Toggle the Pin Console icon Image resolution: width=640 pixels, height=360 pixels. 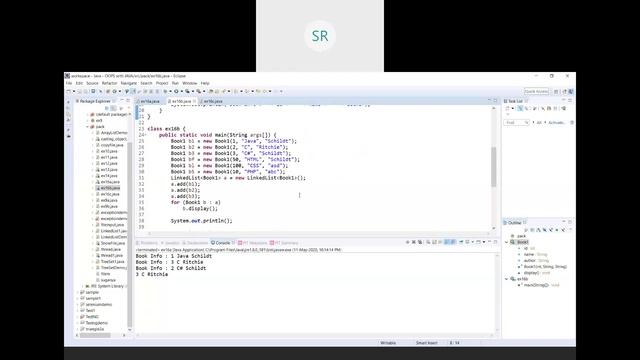461,242
